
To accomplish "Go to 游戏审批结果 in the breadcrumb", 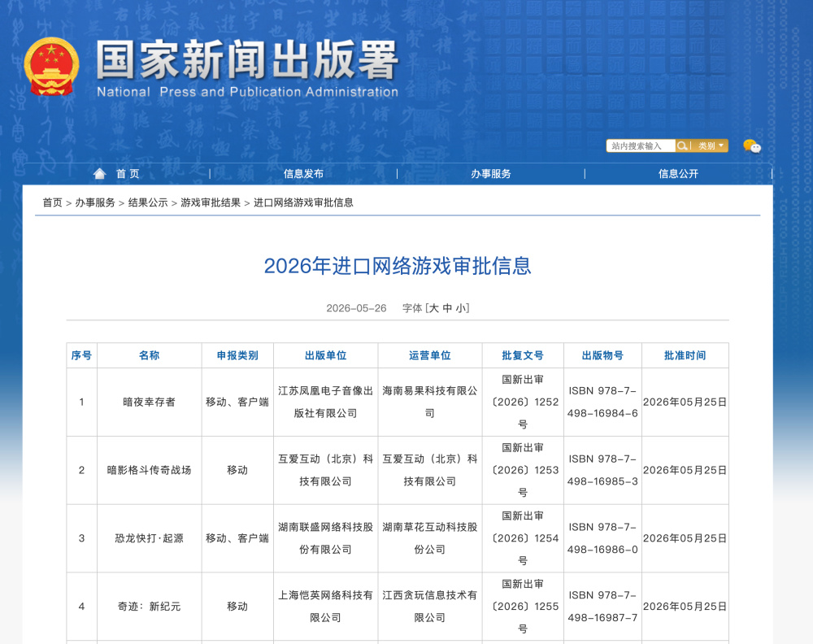I will tap(211, 202).
